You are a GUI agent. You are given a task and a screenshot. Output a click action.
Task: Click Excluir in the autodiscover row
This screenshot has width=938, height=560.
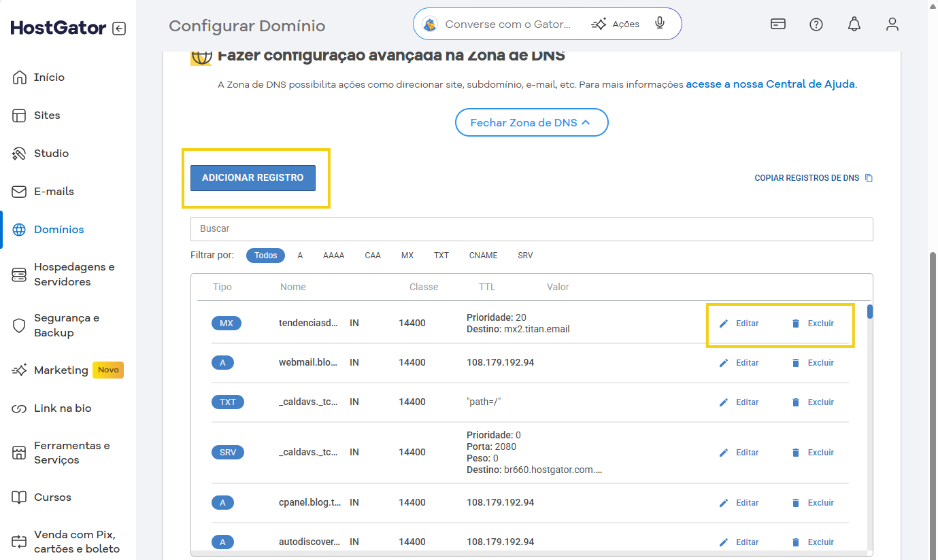(x=813, y=542)
